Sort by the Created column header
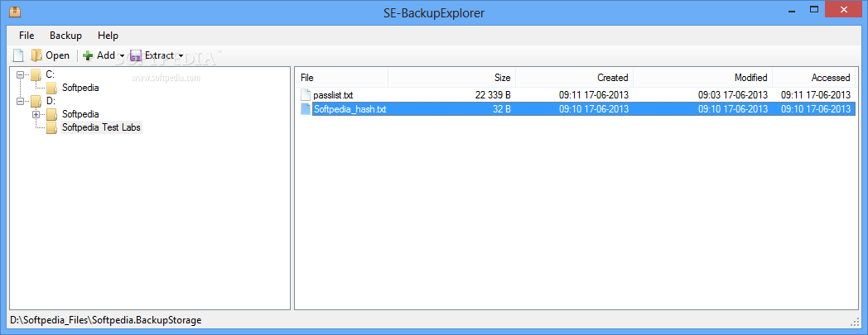The width and height of the screenshot is (868, 335). (575, 78)
